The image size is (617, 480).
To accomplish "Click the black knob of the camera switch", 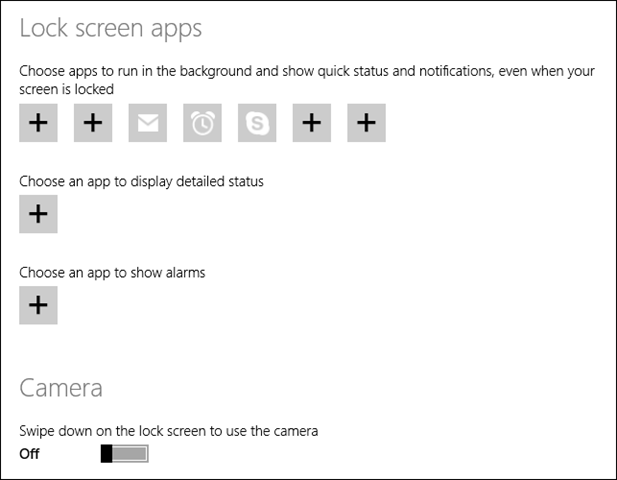I will [x=106, y=454].
